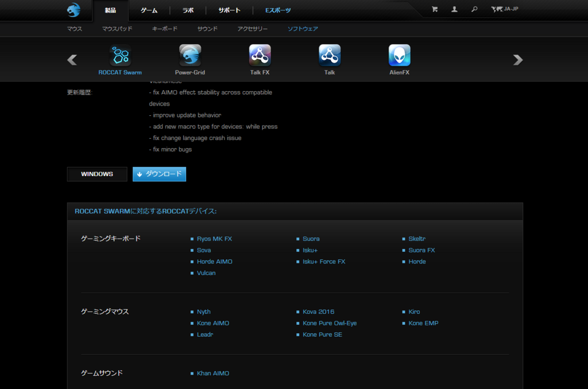Screen dimensions: 588x389
Task: Open the Isku+ Force FX link
Action: (324, 262)
